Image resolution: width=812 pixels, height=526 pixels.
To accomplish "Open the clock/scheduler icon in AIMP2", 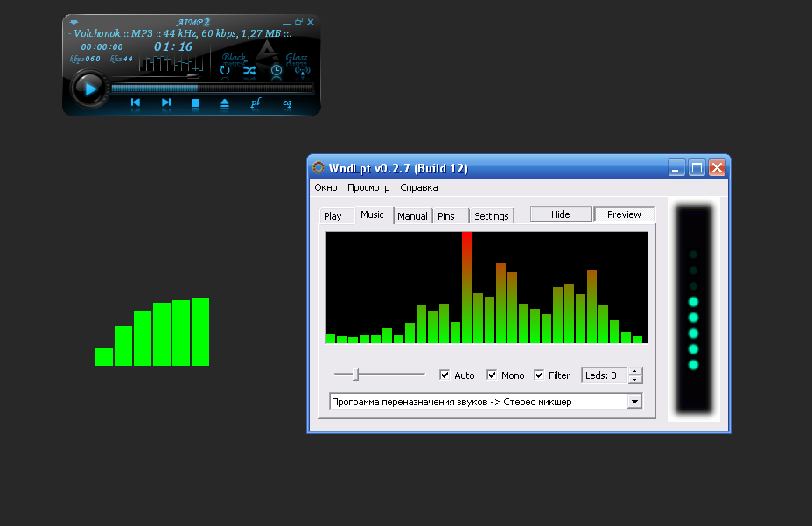I will click(x=276, y=70).
